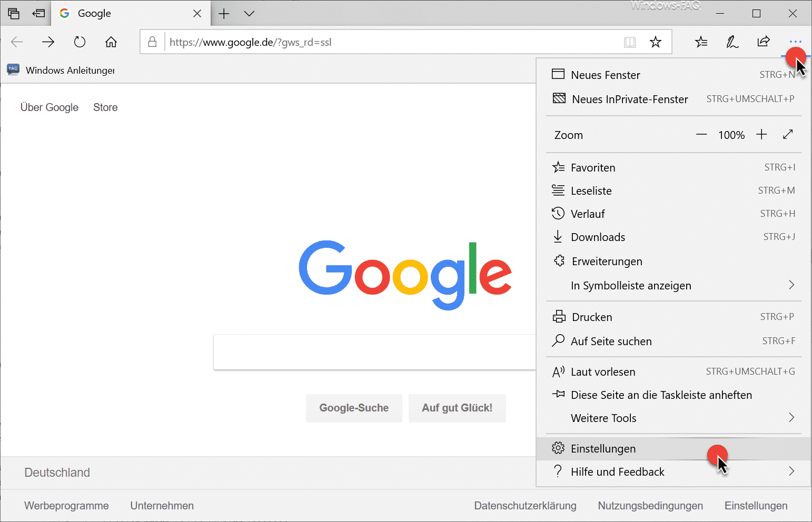Select Drucken menu entry
Image resolution: width=812 pixels, height=522 pixels.
click(x=674, y=317)
